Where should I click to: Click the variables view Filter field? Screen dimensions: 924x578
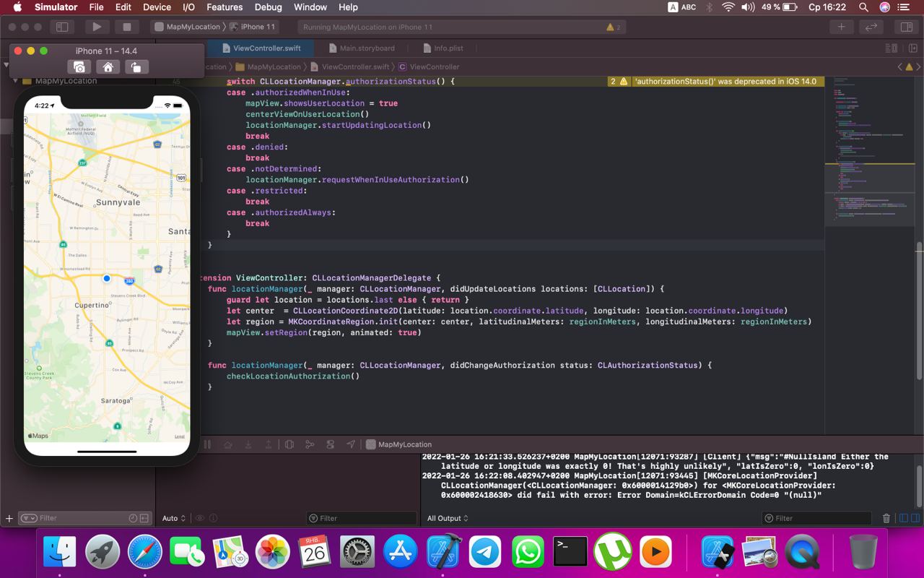[x=362, y=518]
